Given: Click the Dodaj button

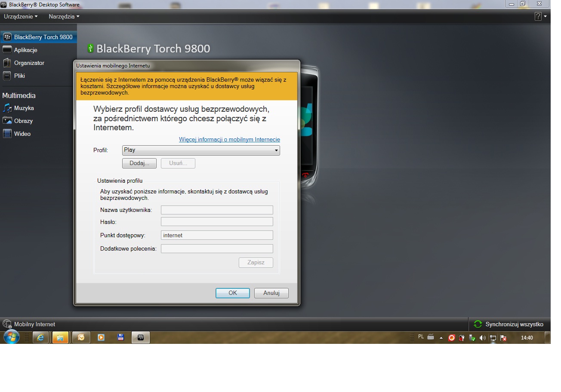Looking at the screenshot, I should (139, 163).
